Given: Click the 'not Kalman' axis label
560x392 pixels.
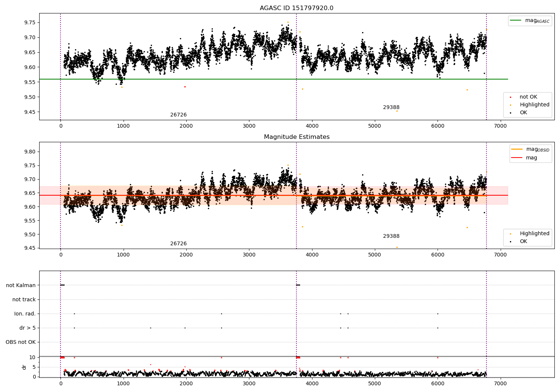Looking at the screenshot, I should [x=21, y=285].
